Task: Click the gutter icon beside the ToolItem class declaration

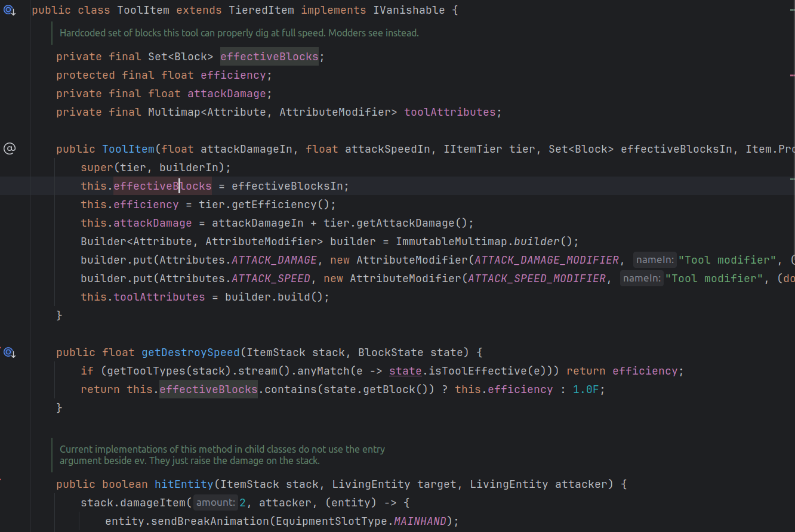Action: (x=10, y=10)
